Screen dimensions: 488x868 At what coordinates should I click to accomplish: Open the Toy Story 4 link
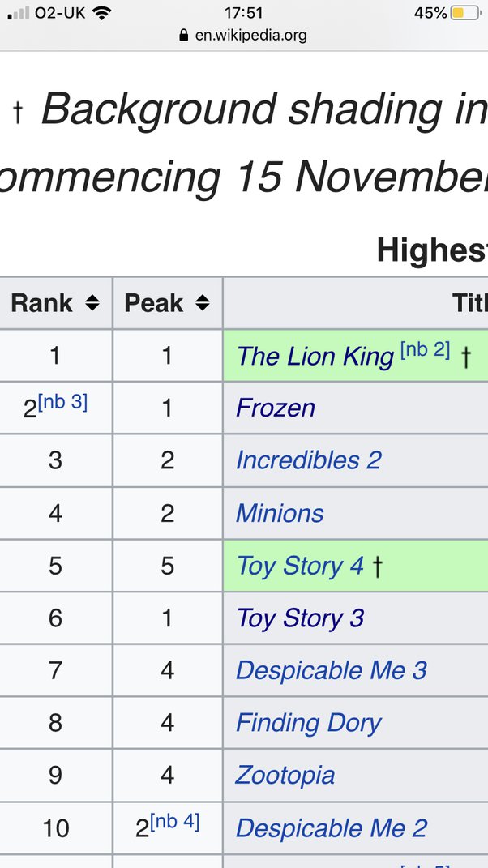(300, 566)
